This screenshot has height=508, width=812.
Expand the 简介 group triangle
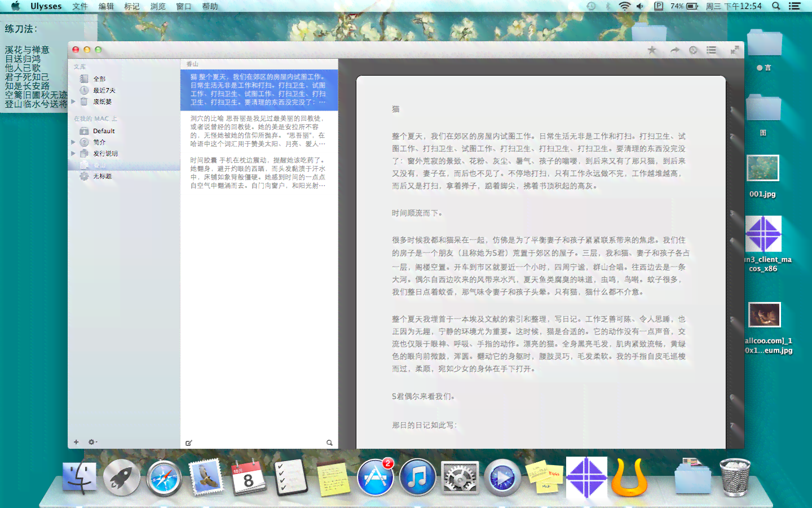coord(73,142)
